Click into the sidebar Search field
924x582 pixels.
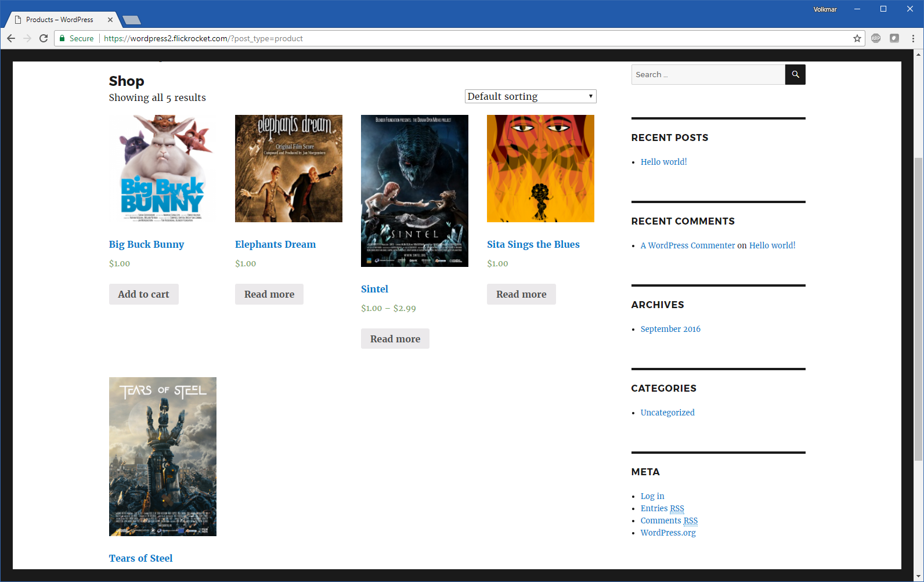708,74
